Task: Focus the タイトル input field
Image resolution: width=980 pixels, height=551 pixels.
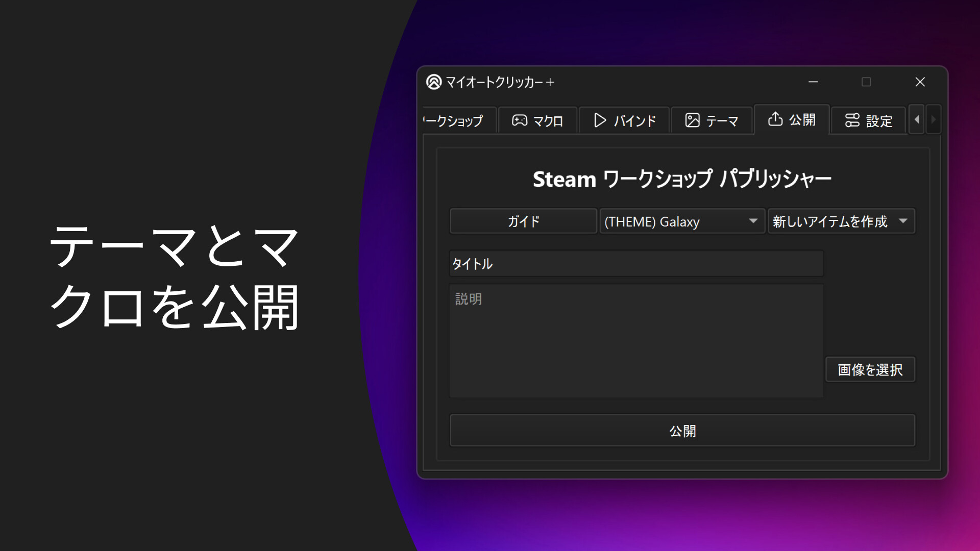Action: point(636,264)
